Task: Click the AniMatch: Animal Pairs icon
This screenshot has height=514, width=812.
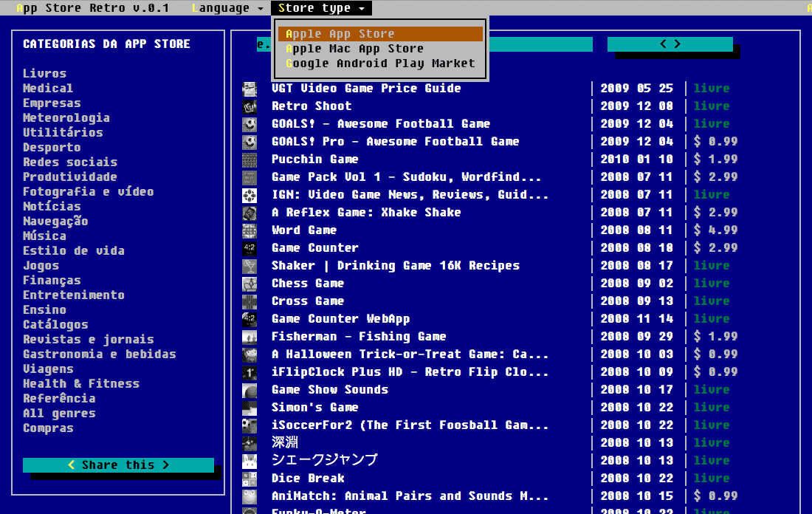Action: 250,496
